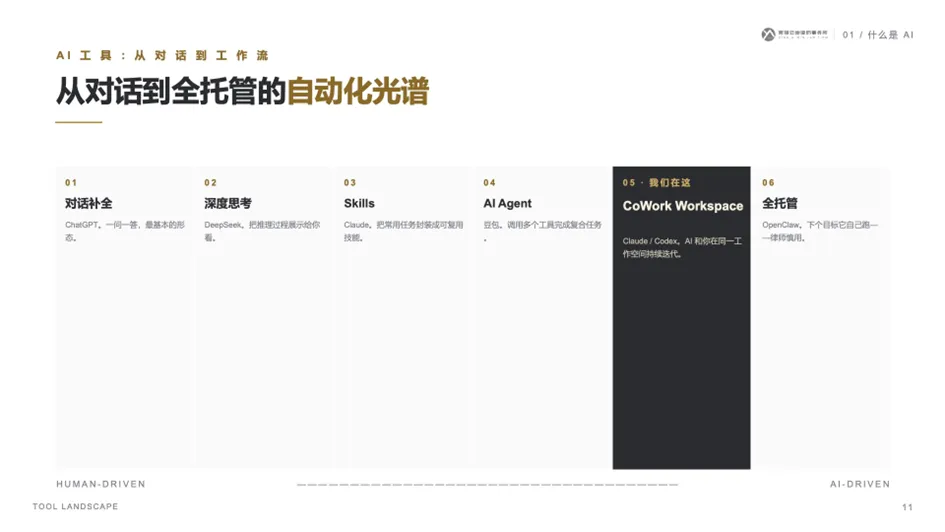The image size is (945, 532).
Task: Select the 'AI Agent' card title
Action: point(507,204)
